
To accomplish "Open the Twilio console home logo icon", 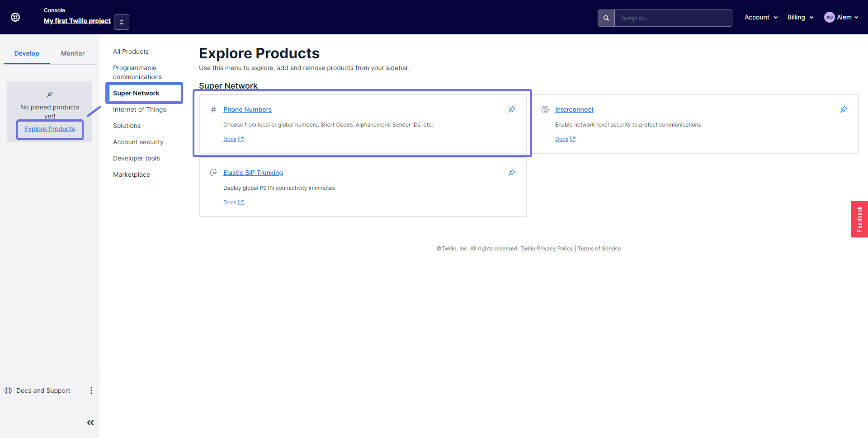I will pos(15,17).
